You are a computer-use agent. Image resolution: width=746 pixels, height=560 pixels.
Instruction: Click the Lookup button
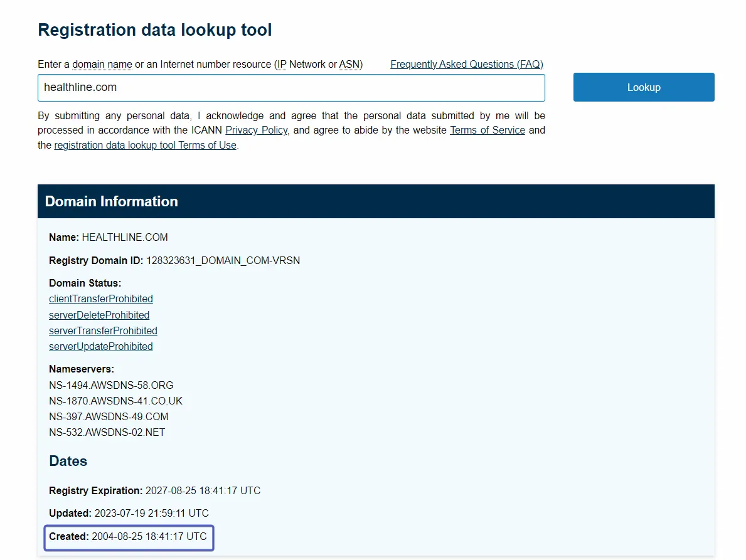coord(643,87)
